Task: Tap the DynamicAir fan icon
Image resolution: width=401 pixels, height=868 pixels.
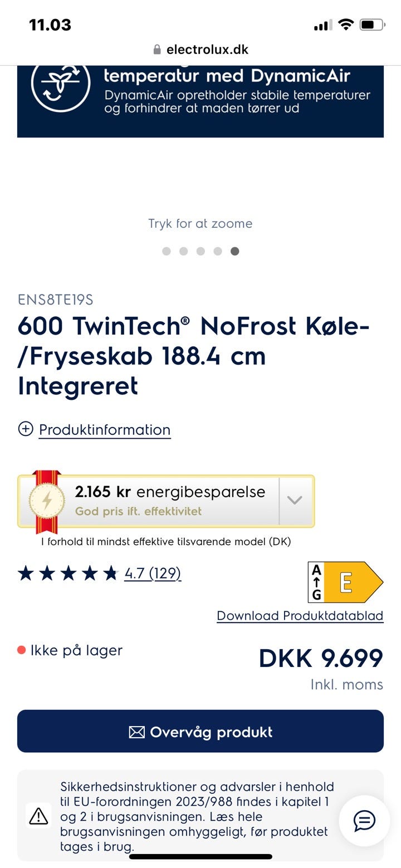Action: (x=60, y=85)
